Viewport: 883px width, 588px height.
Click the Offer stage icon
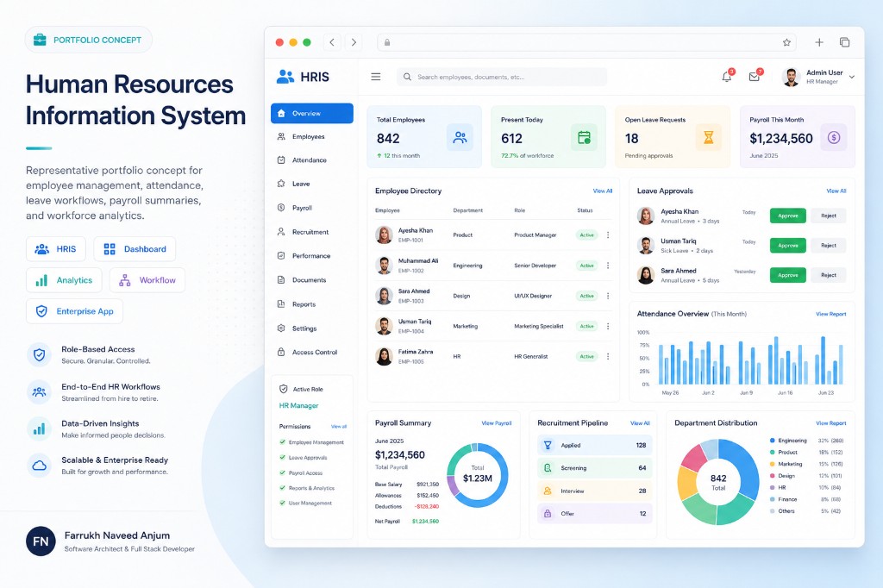click(548, 514)
